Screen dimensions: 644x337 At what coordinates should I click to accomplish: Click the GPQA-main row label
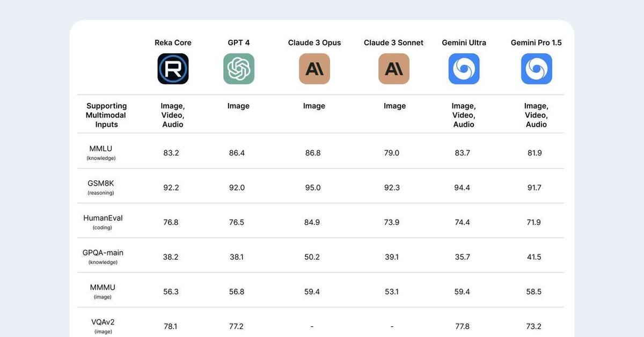click(x=103, y=253)
